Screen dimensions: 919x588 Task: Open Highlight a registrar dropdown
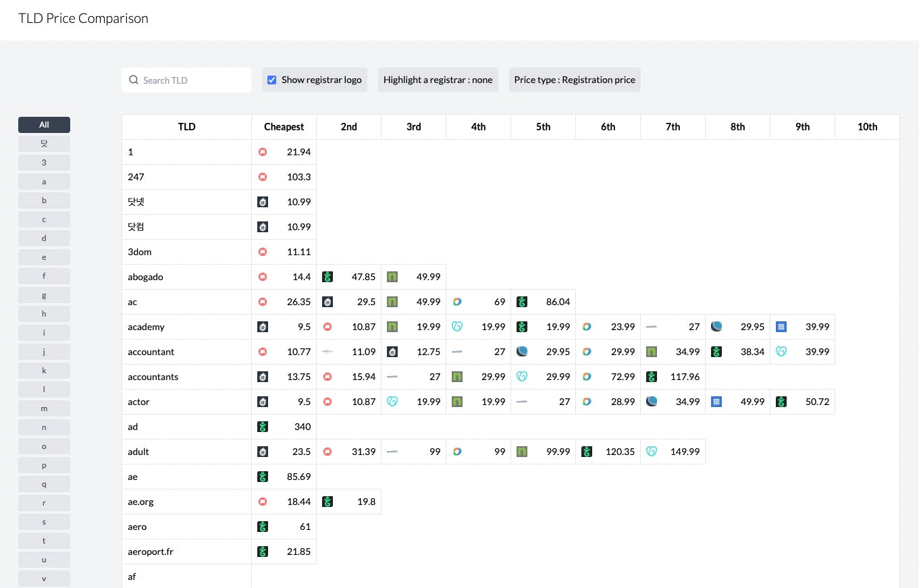coord(438,80)
